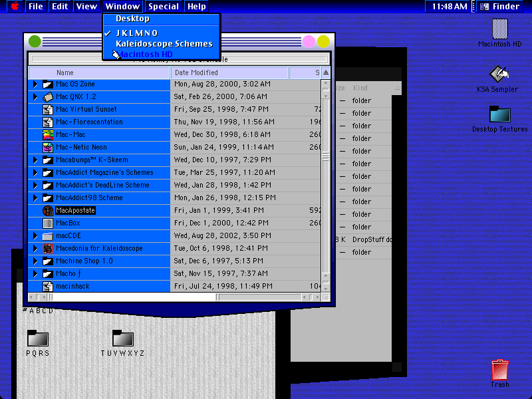Click the Macedonia for Kaleidoscope icon
The height and width of the screenshot is (399, 532).
coord(48,248)
